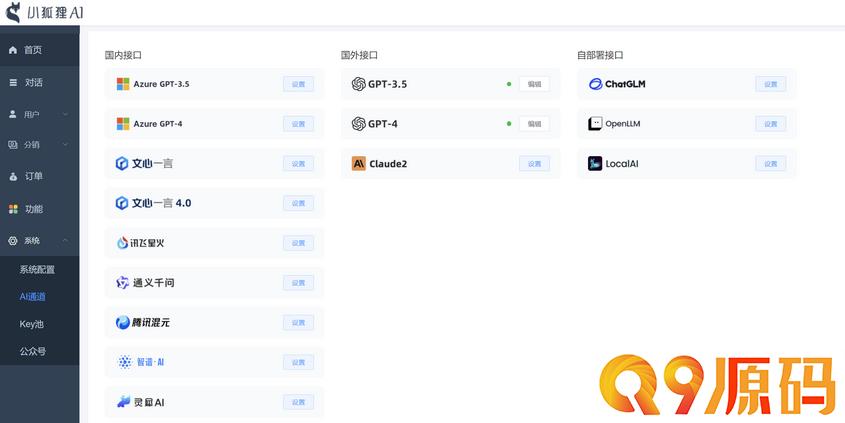Collapse the 系统 menu chevron
This screenshot has height=423, width=845.
[65, 240]
